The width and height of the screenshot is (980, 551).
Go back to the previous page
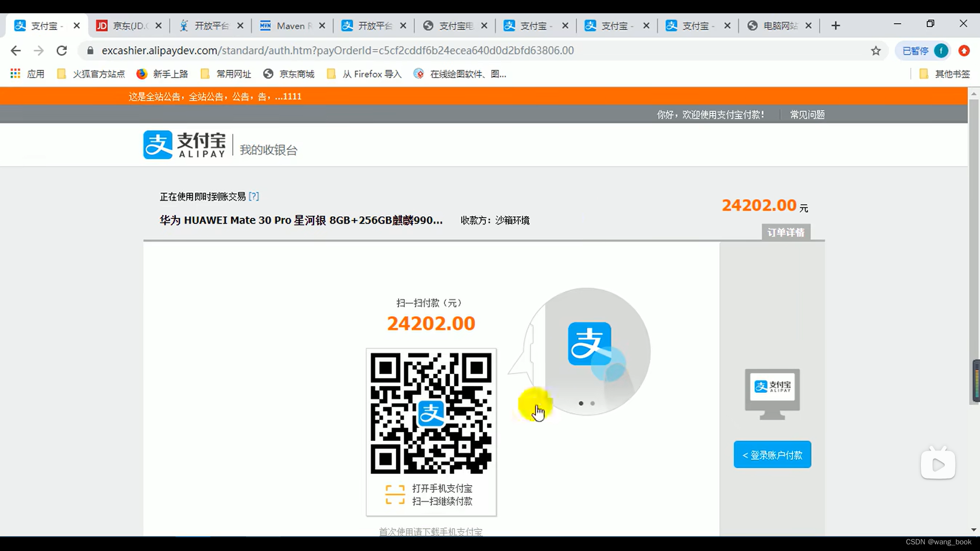16,51
